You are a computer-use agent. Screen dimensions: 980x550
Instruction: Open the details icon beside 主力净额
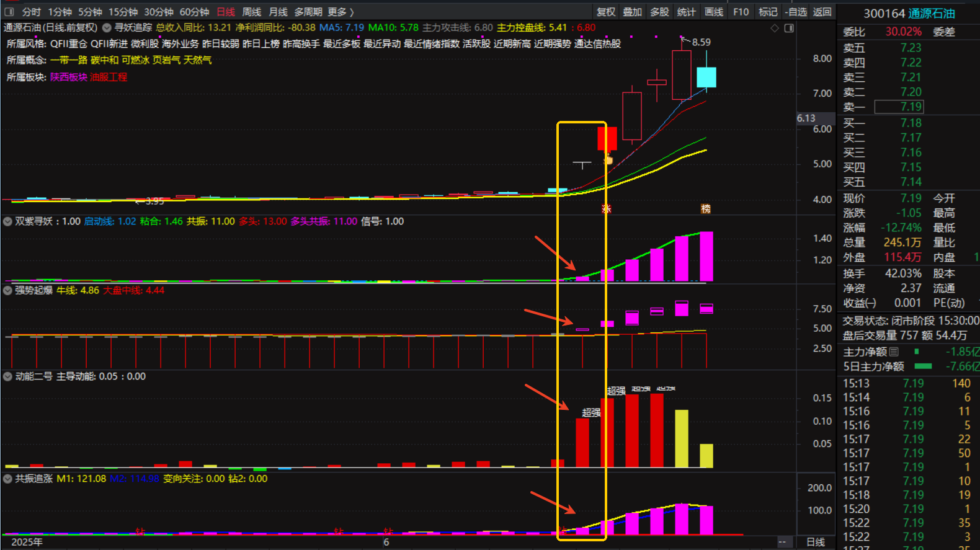(x=894, y=352)
